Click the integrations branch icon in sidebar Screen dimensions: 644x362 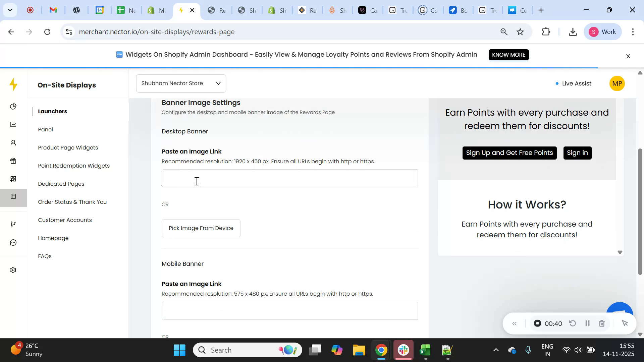(13, 224)
